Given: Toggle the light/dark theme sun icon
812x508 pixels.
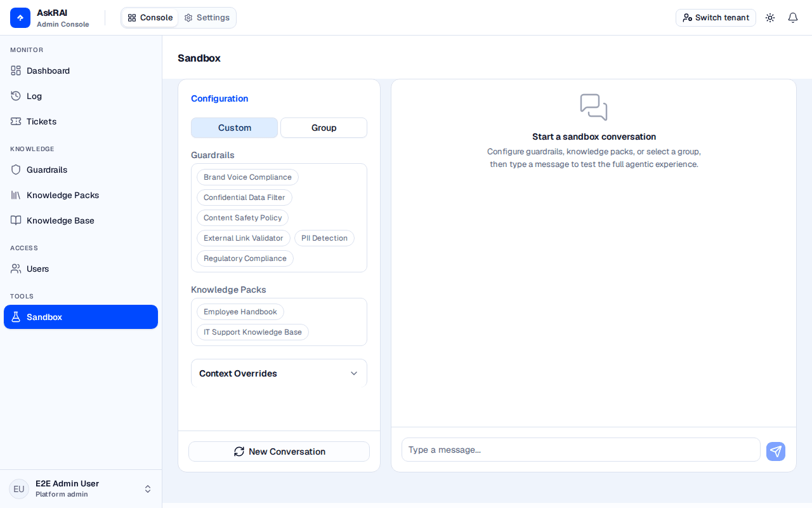Looking at the screenshot, I should pos(770,18).
